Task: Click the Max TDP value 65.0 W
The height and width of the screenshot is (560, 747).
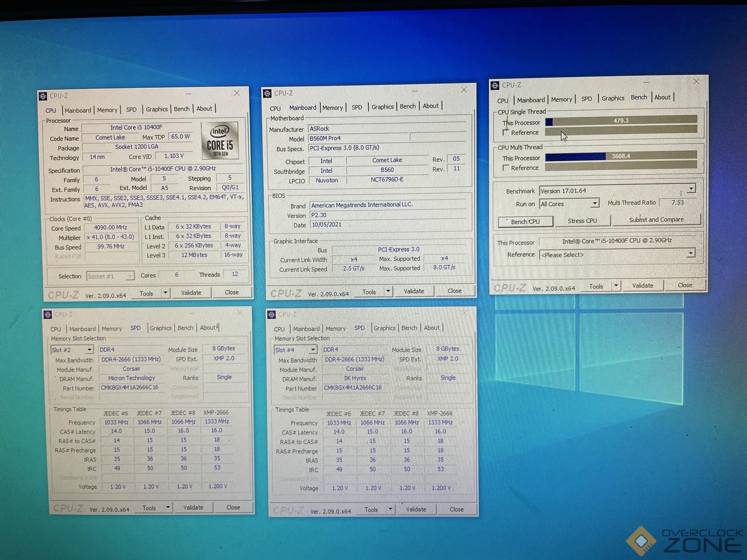Action: coord(181,137)
